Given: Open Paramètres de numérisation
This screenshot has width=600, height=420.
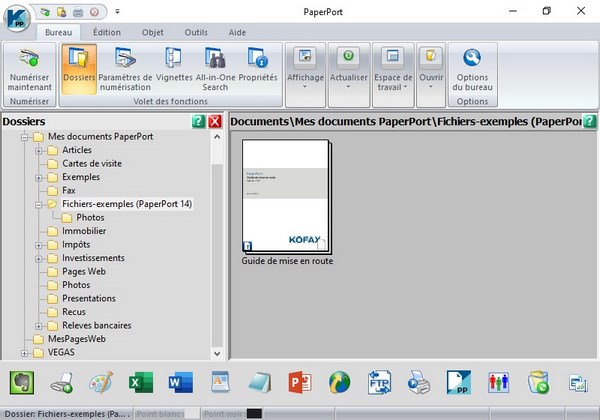Looking at the screenshot, I should coord(125,69).
